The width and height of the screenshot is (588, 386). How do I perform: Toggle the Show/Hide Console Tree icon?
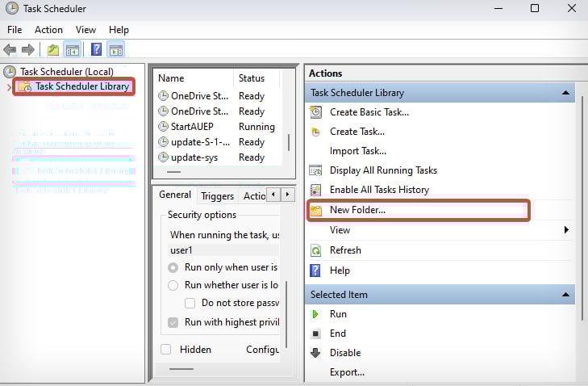[x=73, y=49]
